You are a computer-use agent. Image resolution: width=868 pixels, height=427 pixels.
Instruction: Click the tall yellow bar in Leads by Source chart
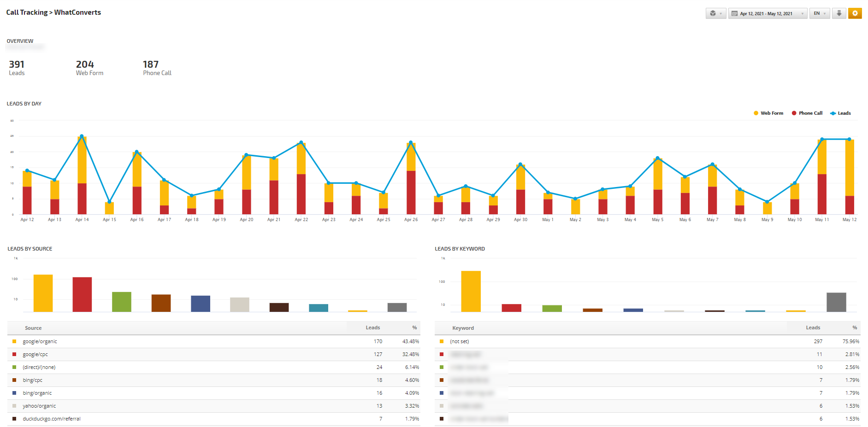coord(43,293)
